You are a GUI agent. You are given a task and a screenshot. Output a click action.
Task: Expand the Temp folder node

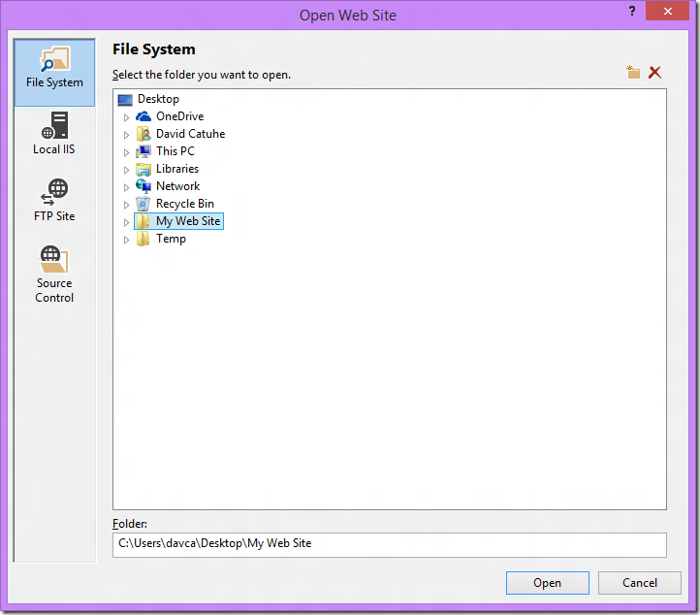tap(126, 240)
